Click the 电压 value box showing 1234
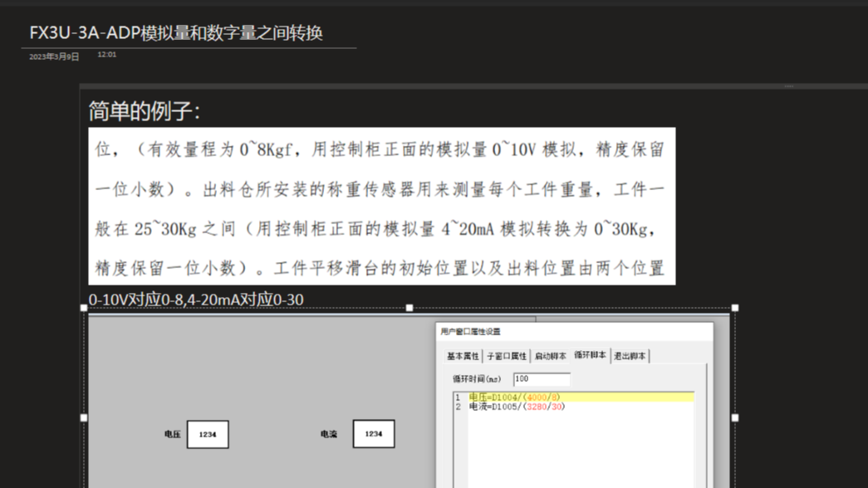 tap(207, 434)
